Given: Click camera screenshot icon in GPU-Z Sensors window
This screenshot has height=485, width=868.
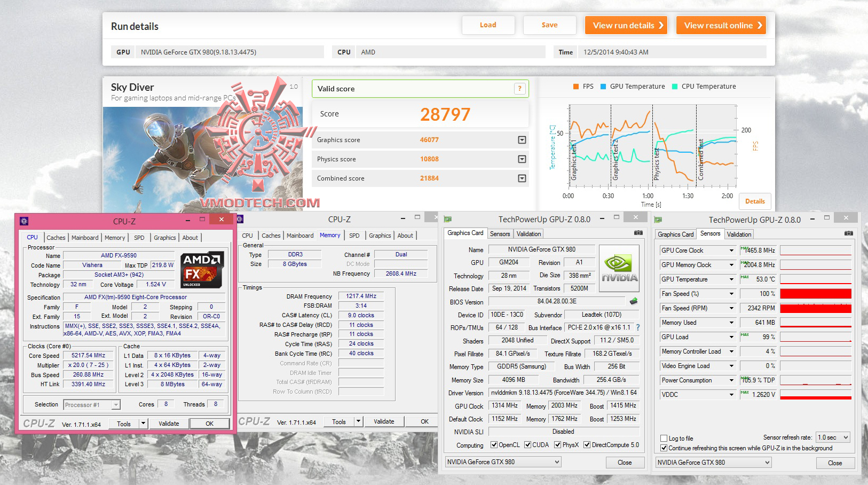Looking at the screenshot, I should pyautogui.click(x=848, y=233).
